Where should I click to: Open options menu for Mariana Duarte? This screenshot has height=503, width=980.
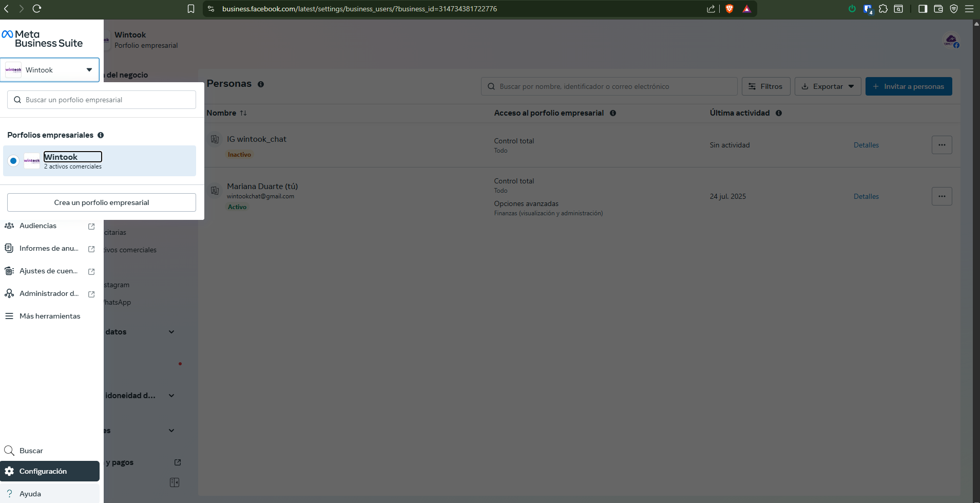[941, 196]
